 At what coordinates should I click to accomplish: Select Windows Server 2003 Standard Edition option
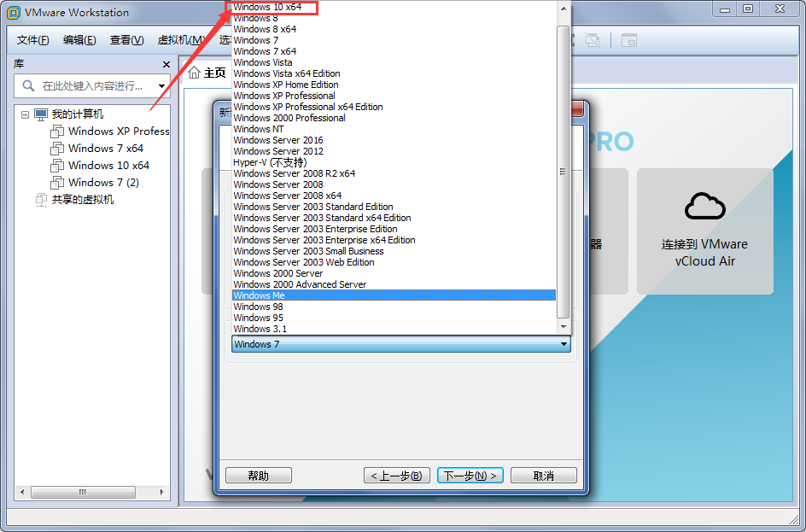(x=394, y=207)
